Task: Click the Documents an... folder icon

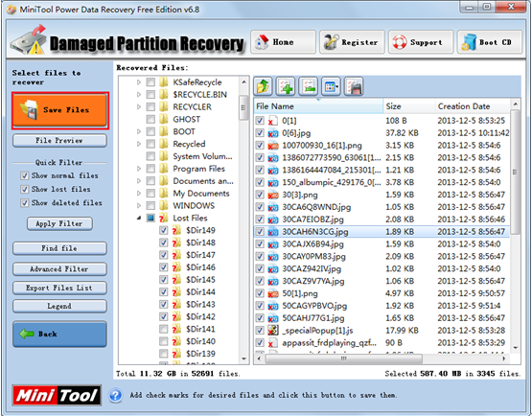Action: click(164, 181)
